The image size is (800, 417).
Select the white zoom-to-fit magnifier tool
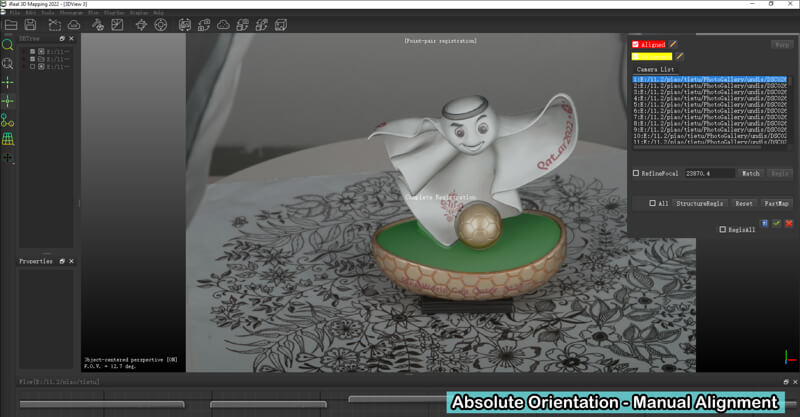(8, 63)
